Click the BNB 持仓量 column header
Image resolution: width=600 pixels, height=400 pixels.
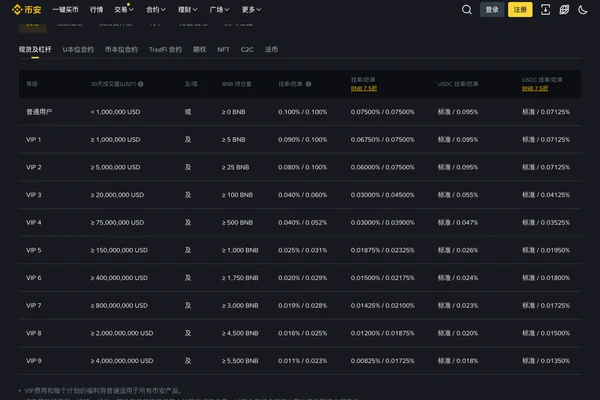[236, 84]
